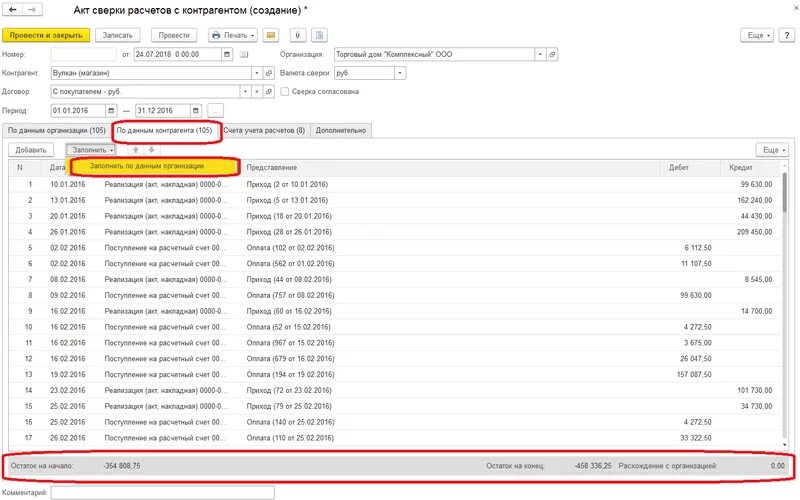Image resolution: width=800 pixels, height=500 pixels.
Task: Open calendar for period end 31.12.2016
Action: (x=196, y=111)
